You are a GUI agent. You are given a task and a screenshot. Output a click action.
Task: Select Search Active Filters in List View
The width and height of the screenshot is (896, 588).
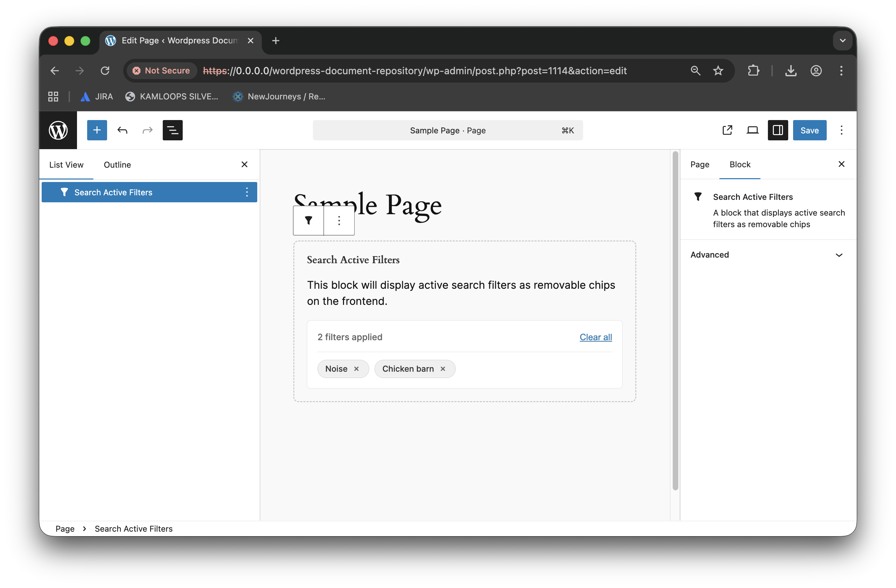pyautogui.click(x=149, y=192)
